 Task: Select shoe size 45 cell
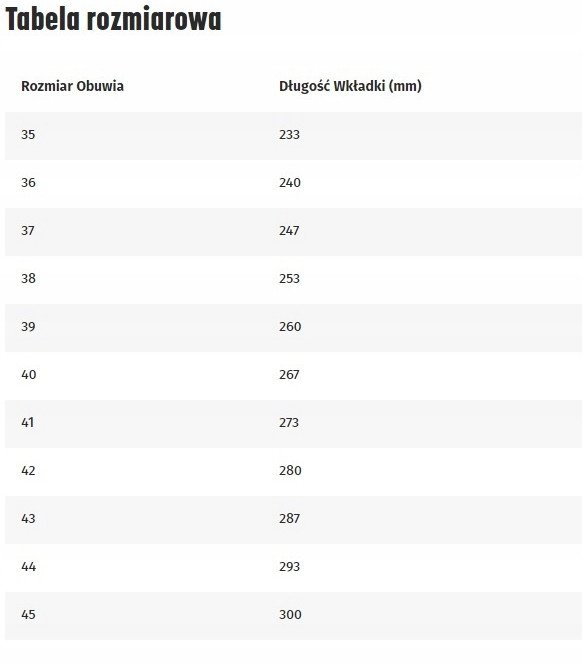pyautogui.click(x=28, y=615)
